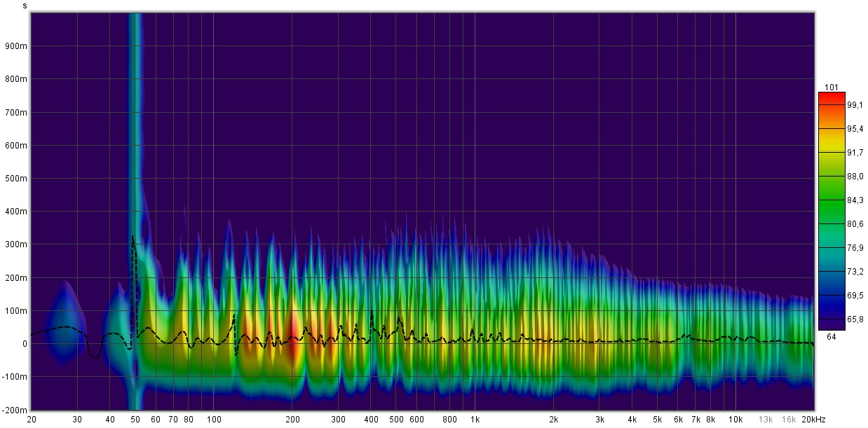Click the 200 label on the frequency axis
Image resolution: width=868 pixels, height=428 pixels.
pos(292,420)
